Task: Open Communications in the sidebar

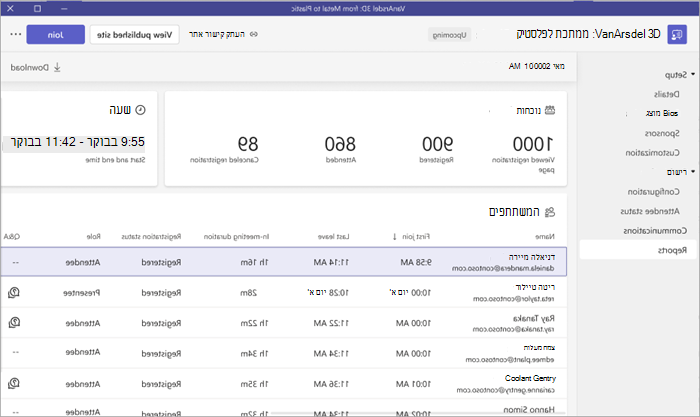Action: pyautogui.click(x=655, y=231)
